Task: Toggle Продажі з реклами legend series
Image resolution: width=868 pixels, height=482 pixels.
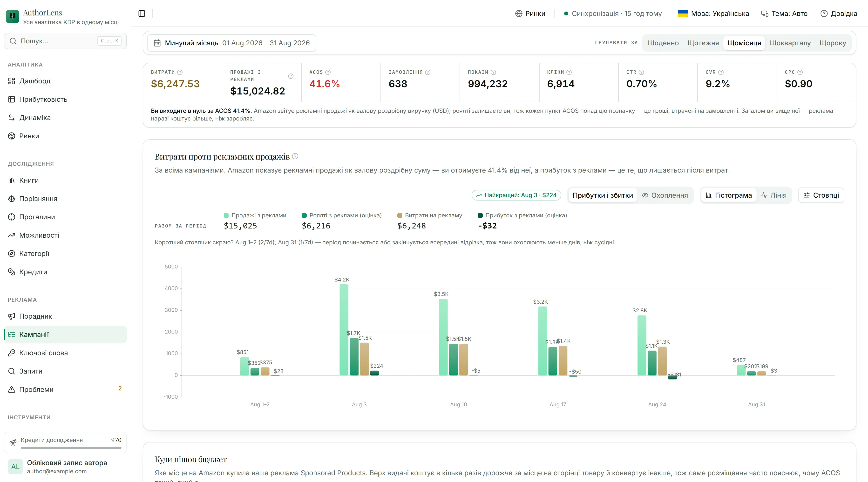Action: (255, 215)
